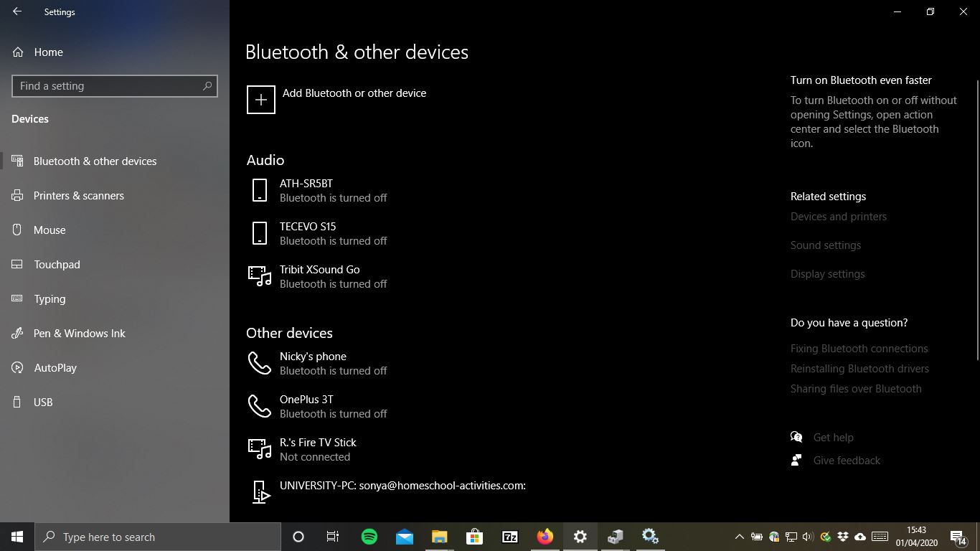
Task: Open Reinstalling Bluetooth drivers link
Action: coord(859,369)
